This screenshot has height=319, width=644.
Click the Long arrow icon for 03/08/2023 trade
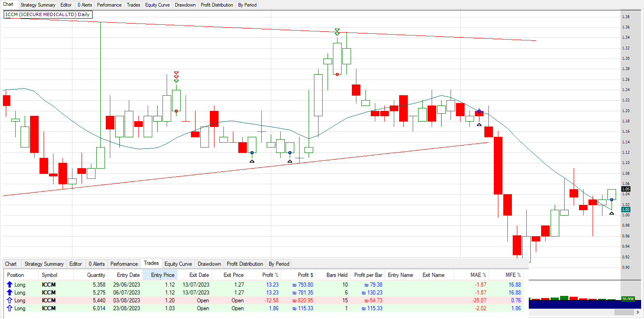(x=10, y=300)
